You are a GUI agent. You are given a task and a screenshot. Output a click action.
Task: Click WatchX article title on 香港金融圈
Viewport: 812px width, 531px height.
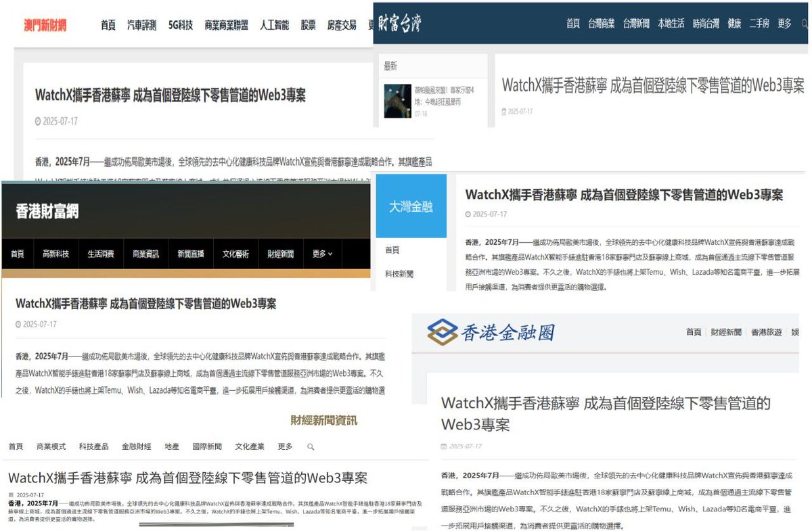606,414
